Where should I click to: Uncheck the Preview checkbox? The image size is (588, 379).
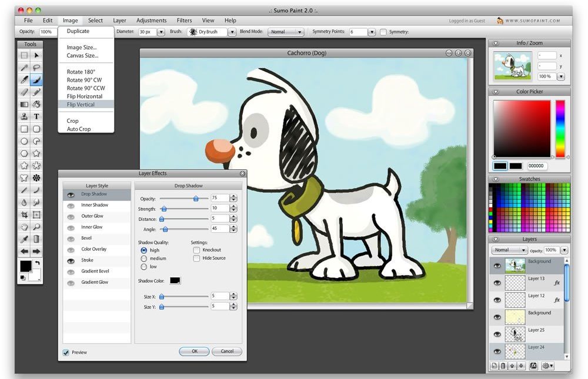(66, 353)
